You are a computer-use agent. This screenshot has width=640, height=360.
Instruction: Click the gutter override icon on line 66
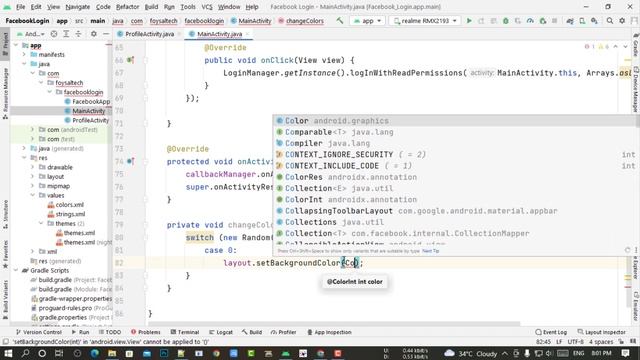(130, 60)
